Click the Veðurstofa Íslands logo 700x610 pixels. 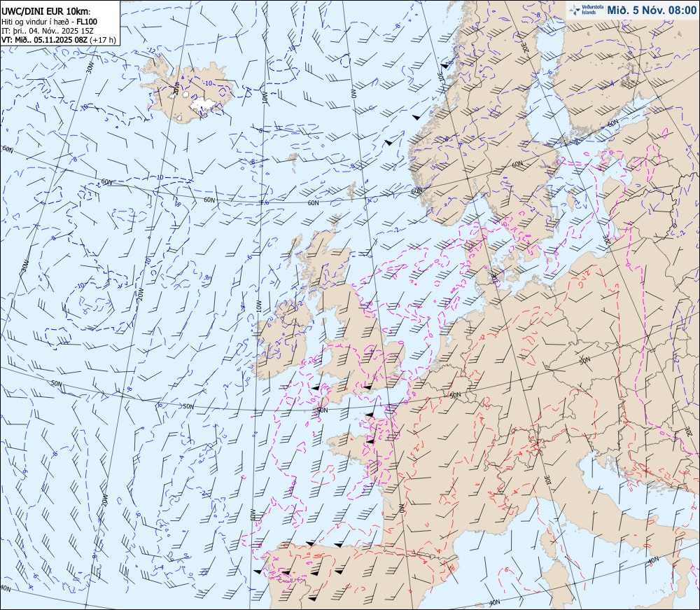click(x=587, y=10)
